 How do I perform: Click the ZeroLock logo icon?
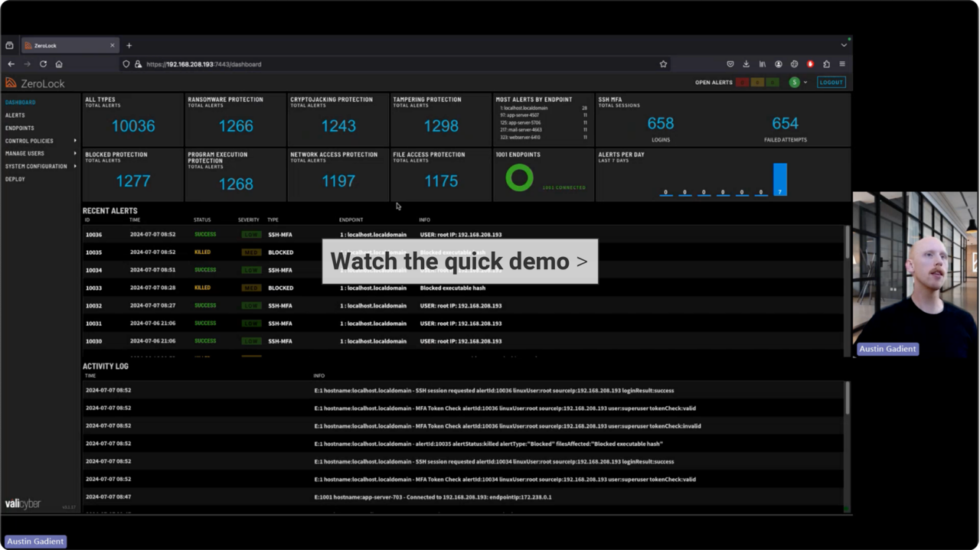pos(9,83)
